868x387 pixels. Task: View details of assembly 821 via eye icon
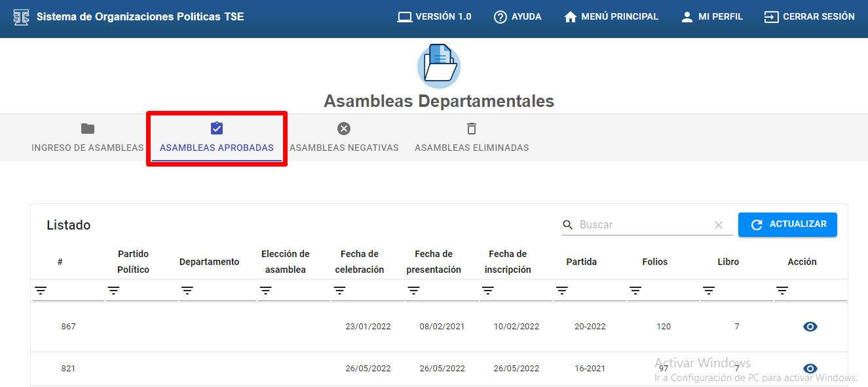click(810, 369)
